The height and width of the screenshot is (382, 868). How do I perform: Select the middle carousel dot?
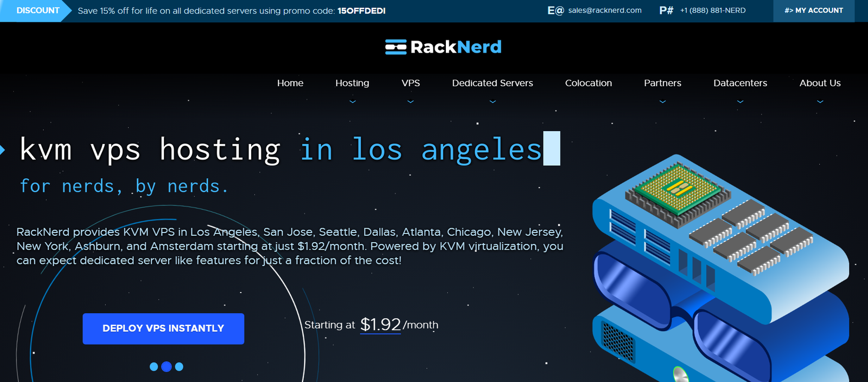(x=167, y=367)
